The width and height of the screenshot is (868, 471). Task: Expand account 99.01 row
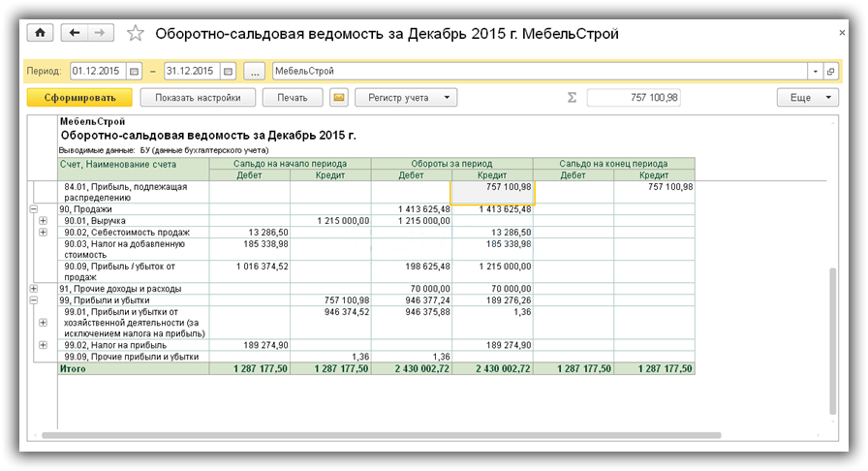click(x=44, y=323)
